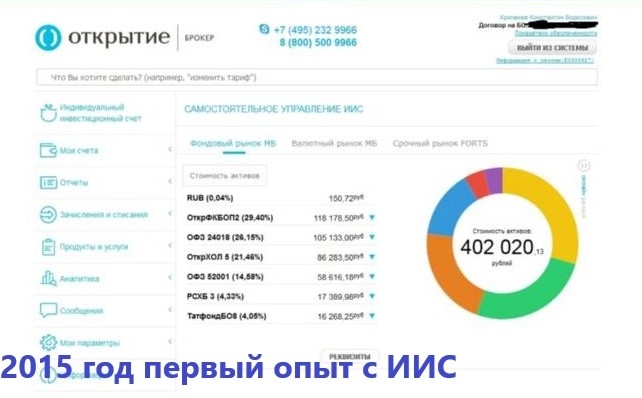Click the Skype phone icon

pyautogui.click(x=264, y=29)
